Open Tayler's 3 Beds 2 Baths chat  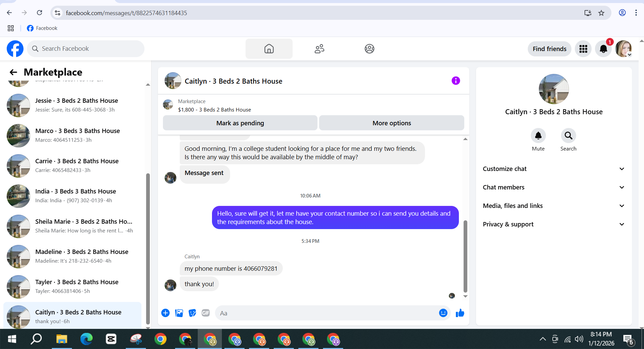[72, 287]
